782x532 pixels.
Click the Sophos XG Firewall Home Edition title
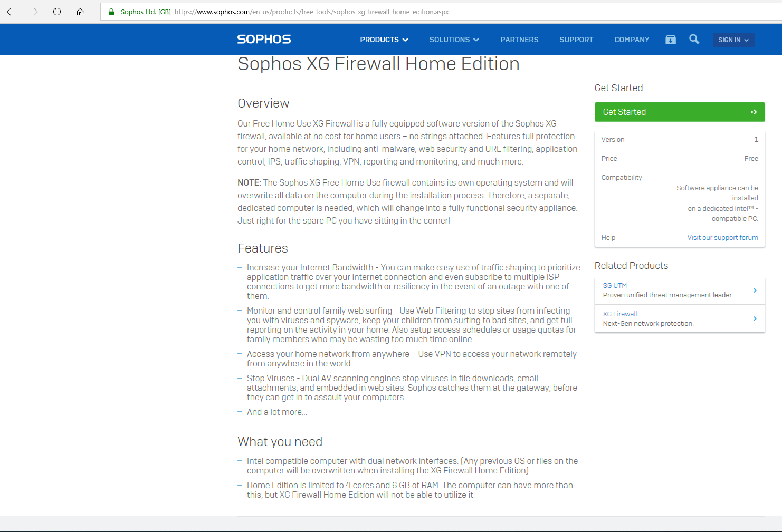click(378, 64)
